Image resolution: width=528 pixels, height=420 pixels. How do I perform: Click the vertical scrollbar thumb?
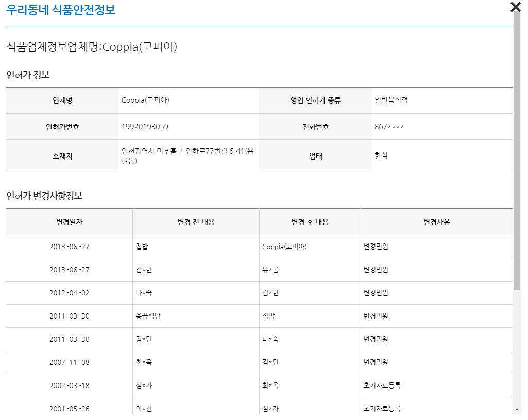click(x=517, y=150)
